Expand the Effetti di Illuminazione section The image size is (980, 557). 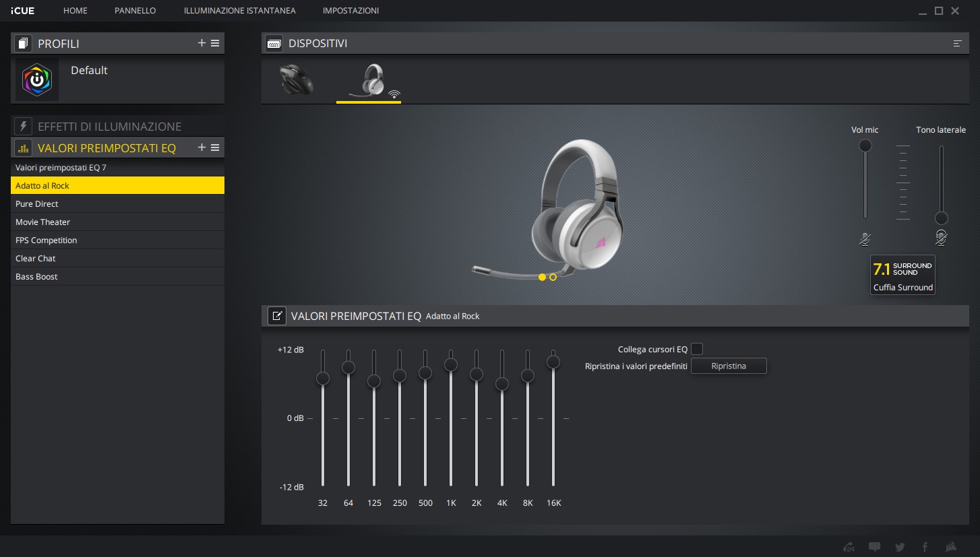tap(110, 127)
